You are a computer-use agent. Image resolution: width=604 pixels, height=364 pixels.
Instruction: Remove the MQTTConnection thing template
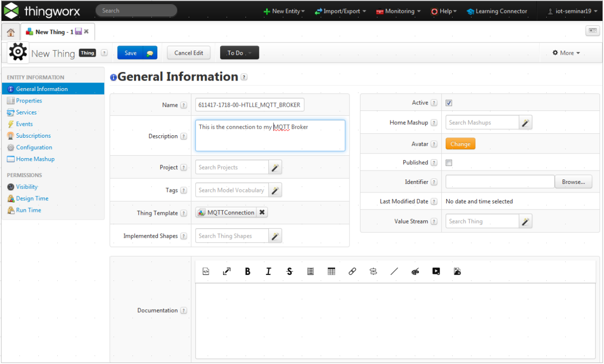click(x=262, y=213)
